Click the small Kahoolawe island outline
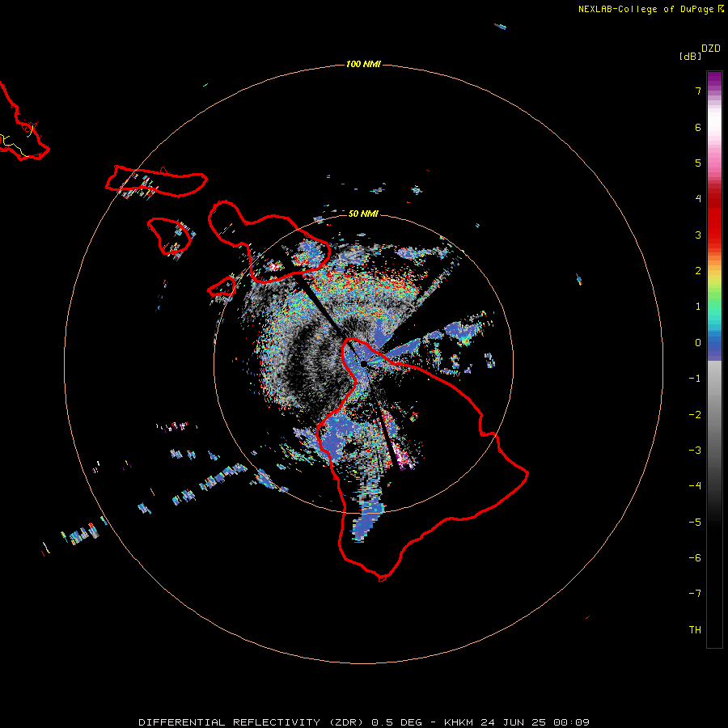The height and width of the screenshot is (728, 728). point(222,287)
